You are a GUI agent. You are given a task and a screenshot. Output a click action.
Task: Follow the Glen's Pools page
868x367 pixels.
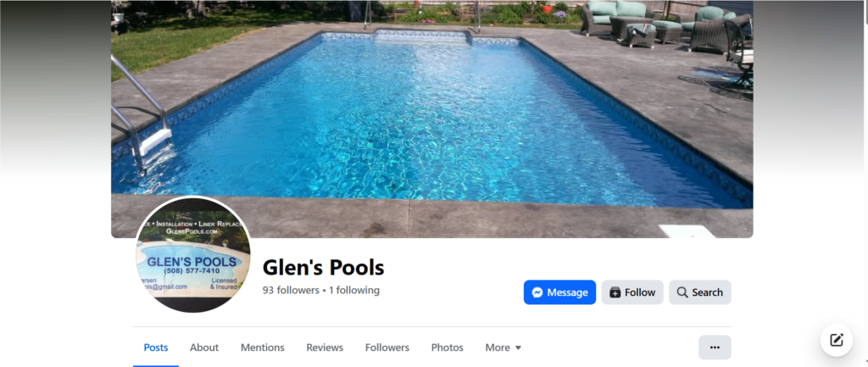click(x=632, y=292)
